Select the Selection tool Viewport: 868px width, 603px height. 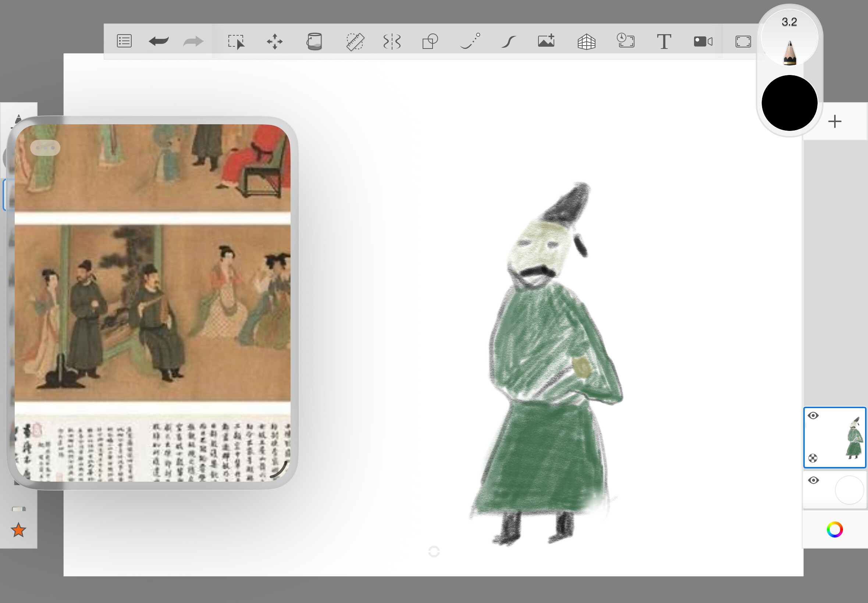236,42
